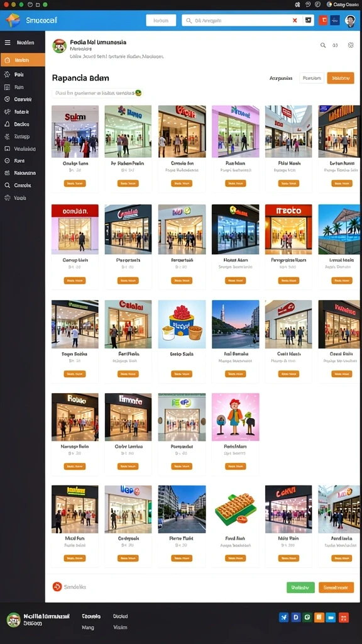This screenshot has height=644, width=362.
Task: Click the app logo in the blue header
Action: (13, 19)
